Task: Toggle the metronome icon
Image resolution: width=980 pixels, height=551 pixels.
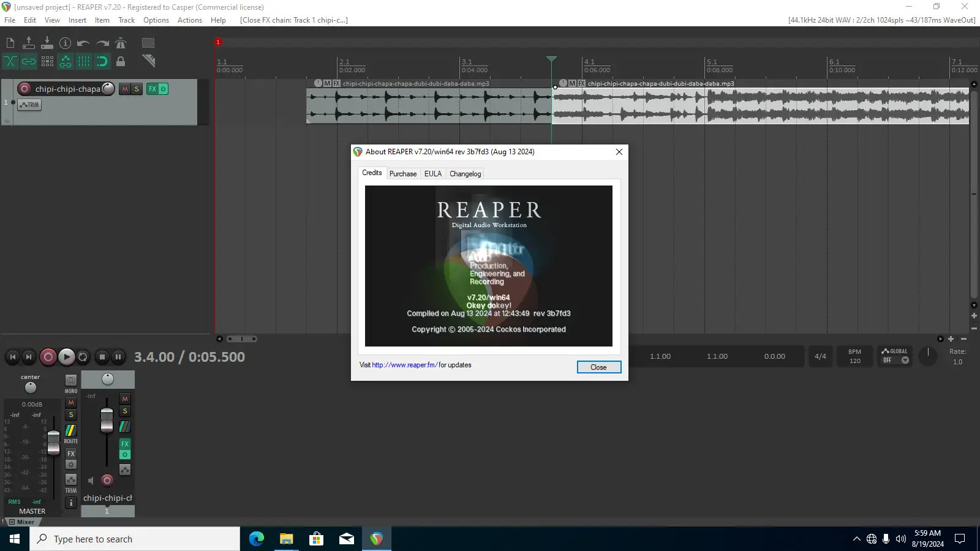Action: tap(121, 43)
